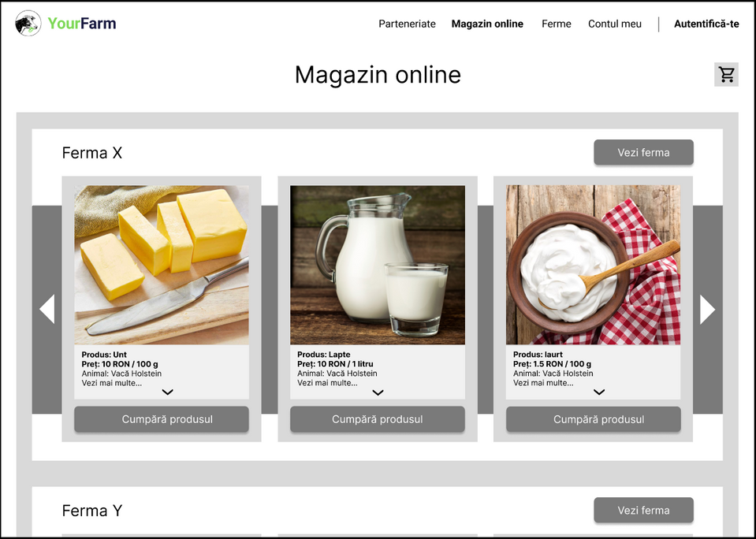Open the butter product image

162,265
